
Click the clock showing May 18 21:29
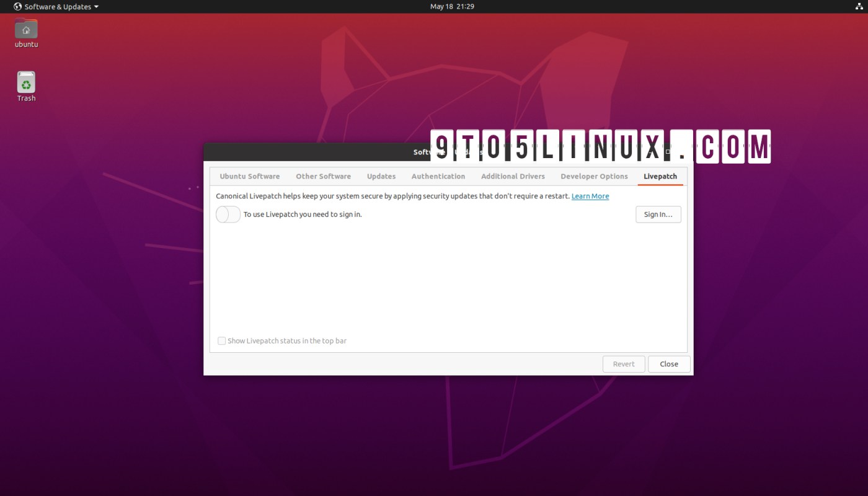(452, 6)
